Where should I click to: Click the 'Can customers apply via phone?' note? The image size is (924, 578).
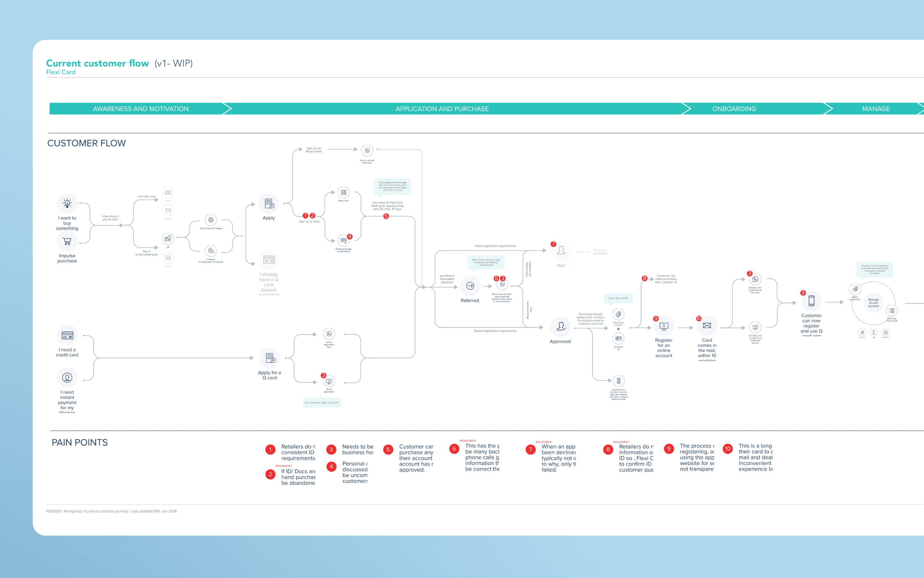[322, 403]
